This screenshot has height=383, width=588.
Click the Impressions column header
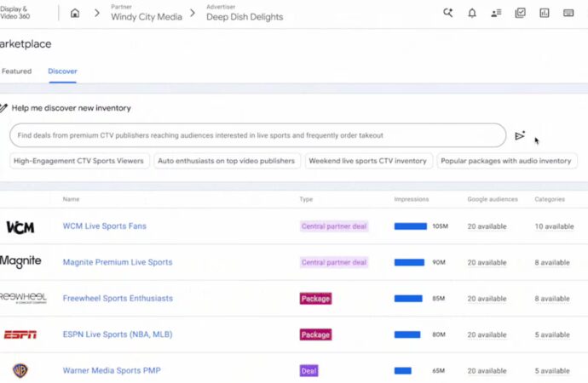(x=412, y=199)
